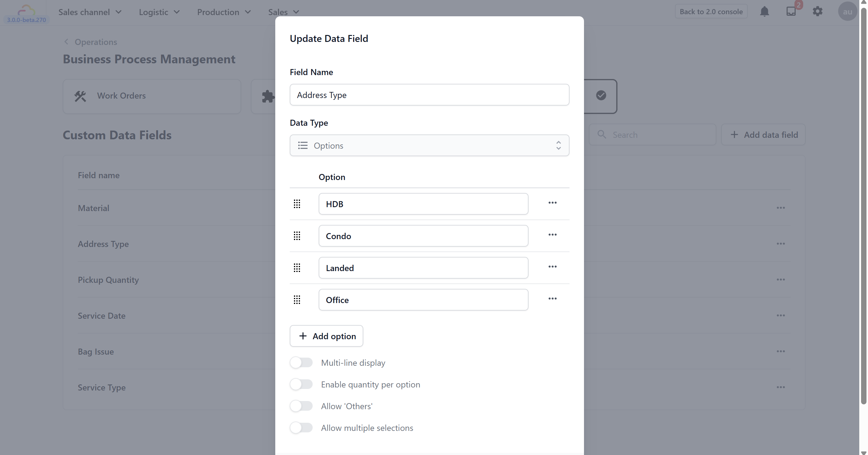
Task: Expand the Sales channel menu
Action: point(90,12)
